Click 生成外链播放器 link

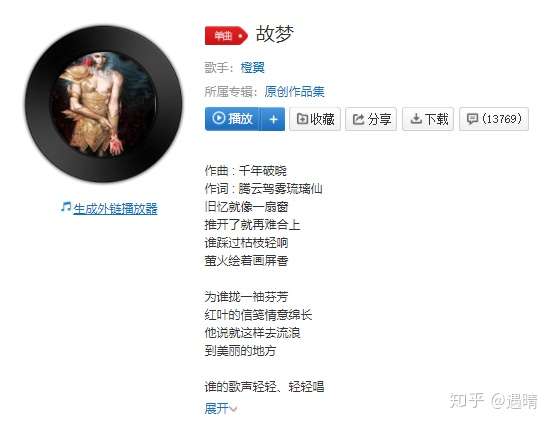(115, 209)
